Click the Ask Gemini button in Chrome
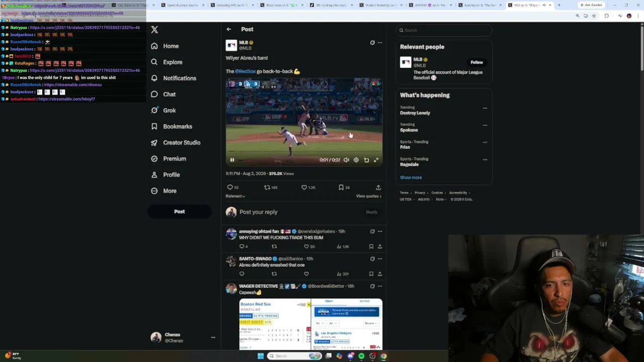Image resolution: width=644 pixels, height=362 pixels. [x=591, y=5]
